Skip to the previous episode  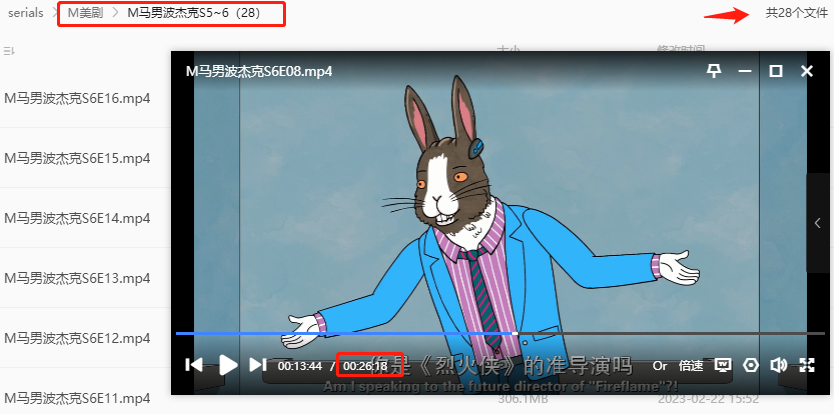coord(194,365)
